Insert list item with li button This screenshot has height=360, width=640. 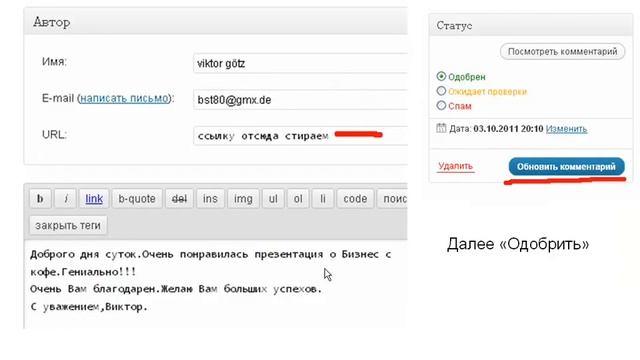pyautogui.click(x=323, y=199)
